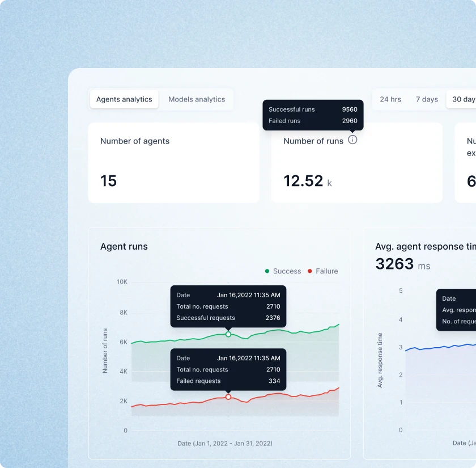Switch to the Agents analytics tab
This screenshot has height=468, width=476.
[x=124, y=99]
